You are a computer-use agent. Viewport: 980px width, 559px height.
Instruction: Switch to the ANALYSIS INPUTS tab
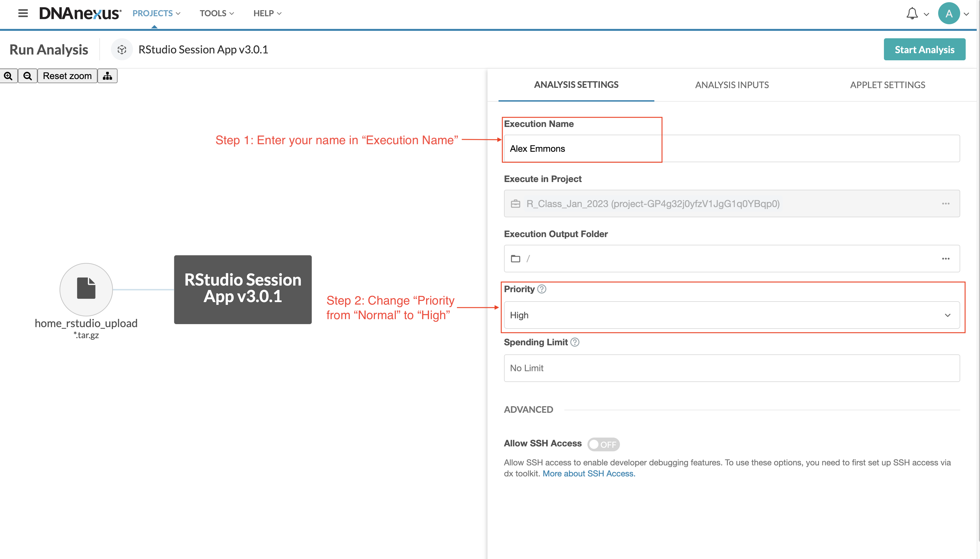tap(732, 85)
